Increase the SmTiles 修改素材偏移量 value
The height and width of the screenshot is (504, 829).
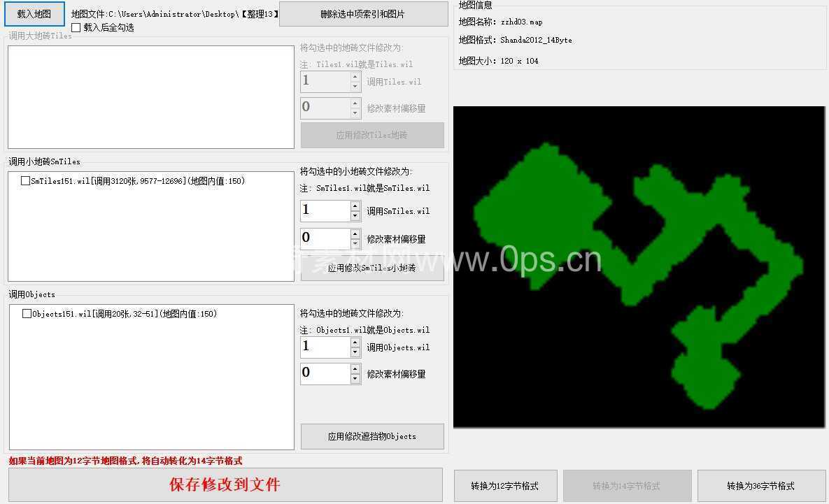pos(355,234)
